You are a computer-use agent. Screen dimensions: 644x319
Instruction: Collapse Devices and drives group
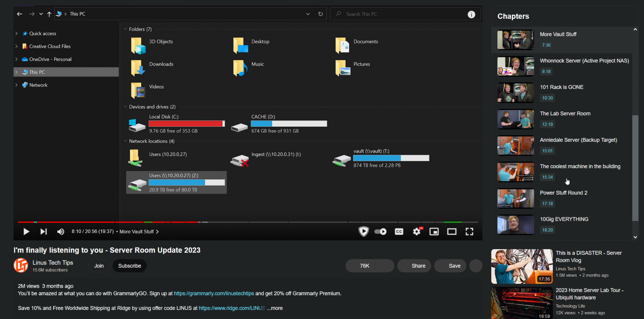(125, 107)
